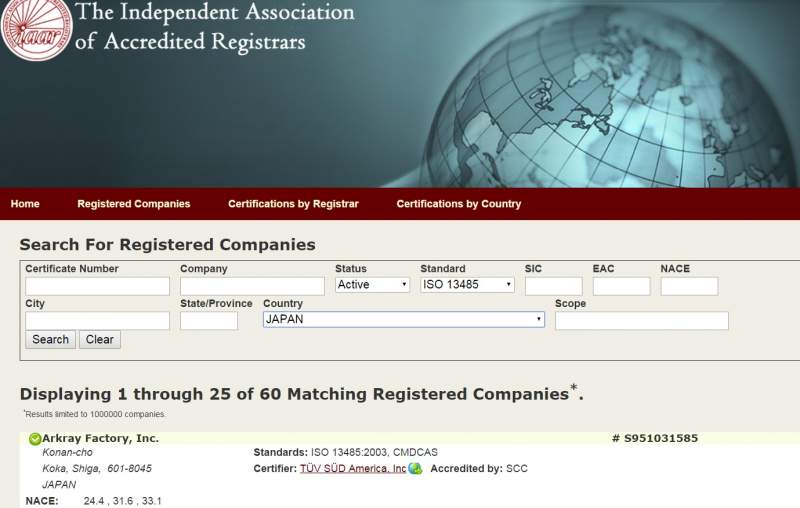Open the Registered Companies menu item
Viewport: 800px width, 508px height.
coord(134,204)
